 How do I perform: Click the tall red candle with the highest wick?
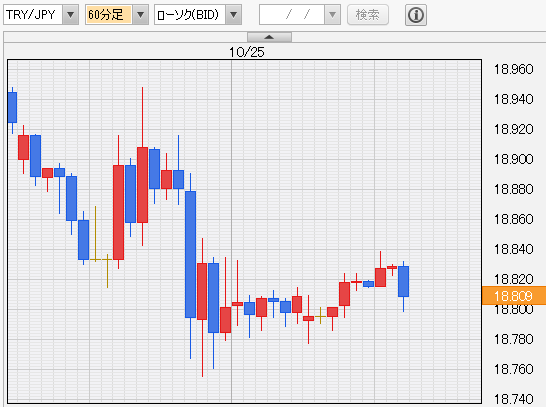click(x=142, y=185)
